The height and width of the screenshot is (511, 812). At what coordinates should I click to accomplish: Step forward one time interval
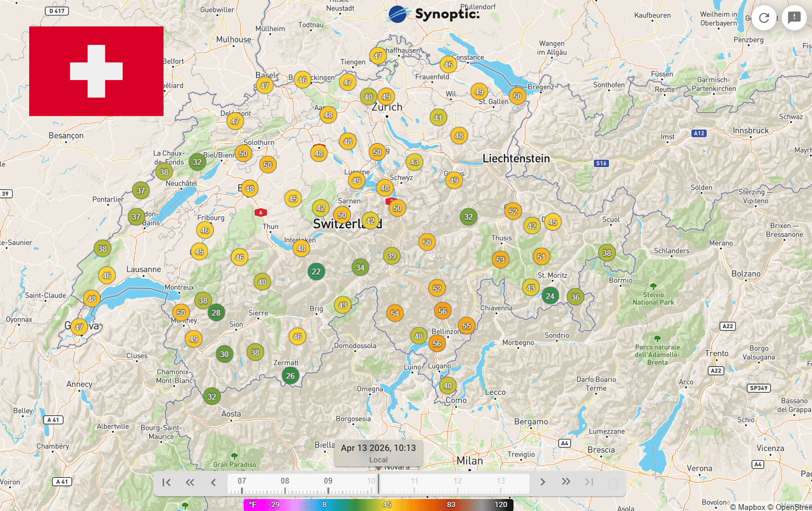tap(543, 482)
